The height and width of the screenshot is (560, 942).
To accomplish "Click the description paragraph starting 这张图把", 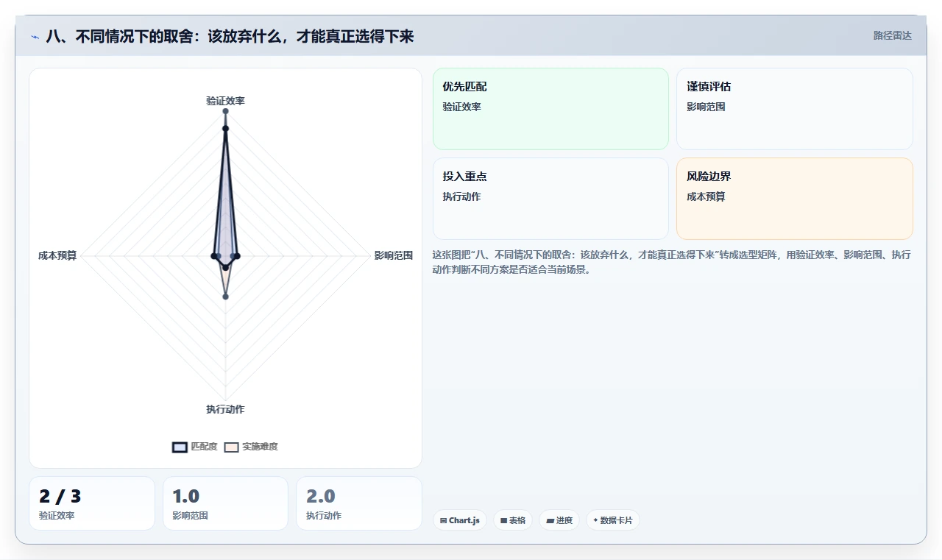I will coord(671,262).
